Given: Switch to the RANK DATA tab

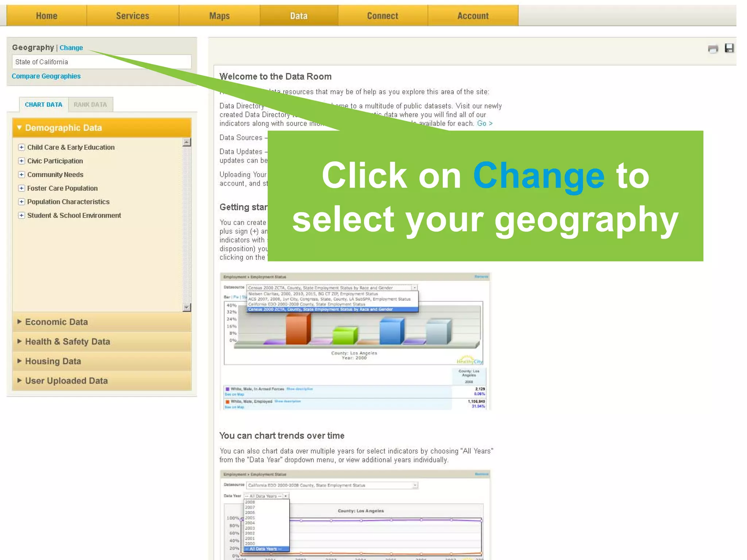Looking at the screenshot, I should 90,105.
